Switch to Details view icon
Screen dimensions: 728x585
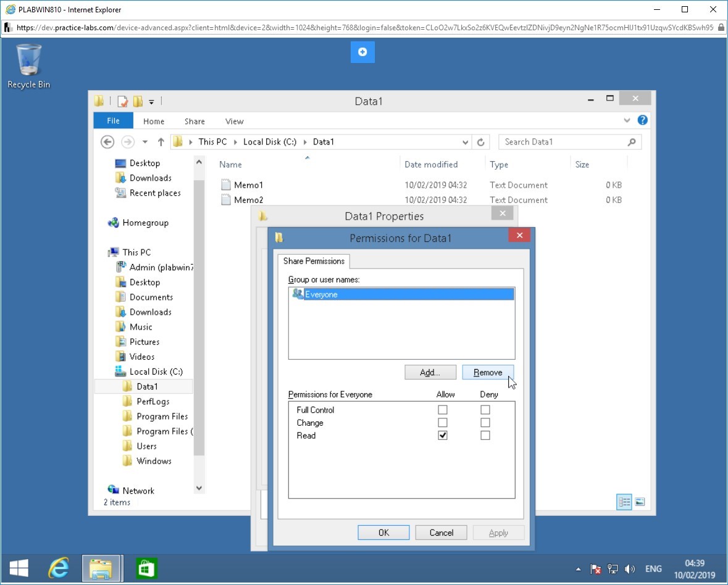coord(624,502)
